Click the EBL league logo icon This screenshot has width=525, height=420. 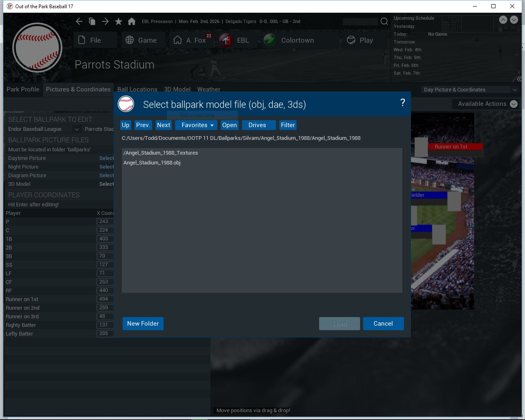click(226, 40)
